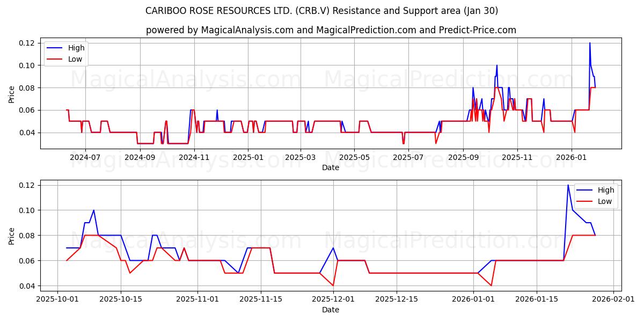
Task: Click the '2025-12-01' tick label
Action: pyautogui.click(x=333, y=300)
